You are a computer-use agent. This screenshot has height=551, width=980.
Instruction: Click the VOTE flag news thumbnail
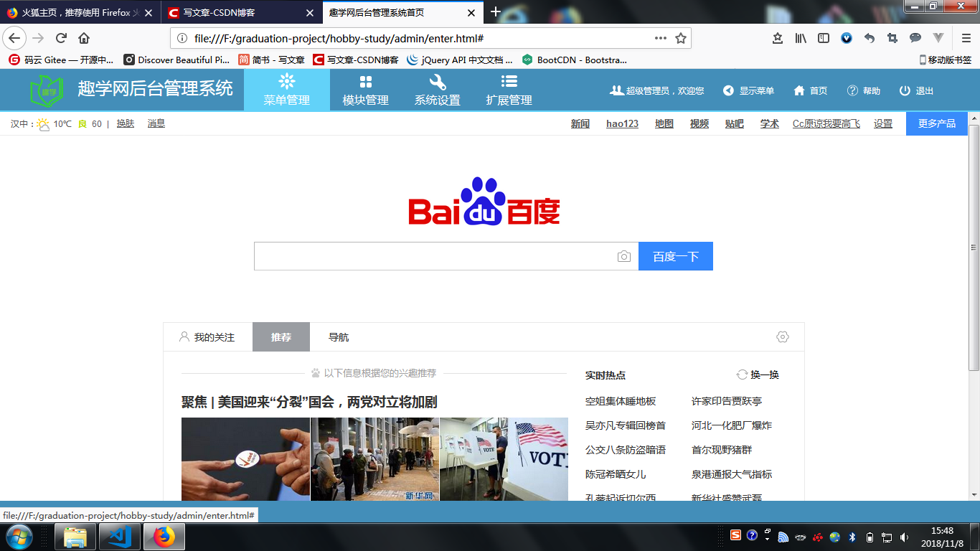504,459
